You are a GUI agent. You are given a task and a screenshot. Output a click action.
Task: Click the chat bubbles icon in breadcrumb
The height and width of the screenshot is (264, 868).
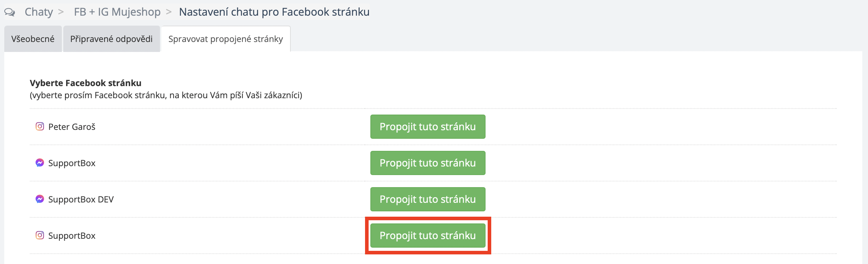pos(10,12)
